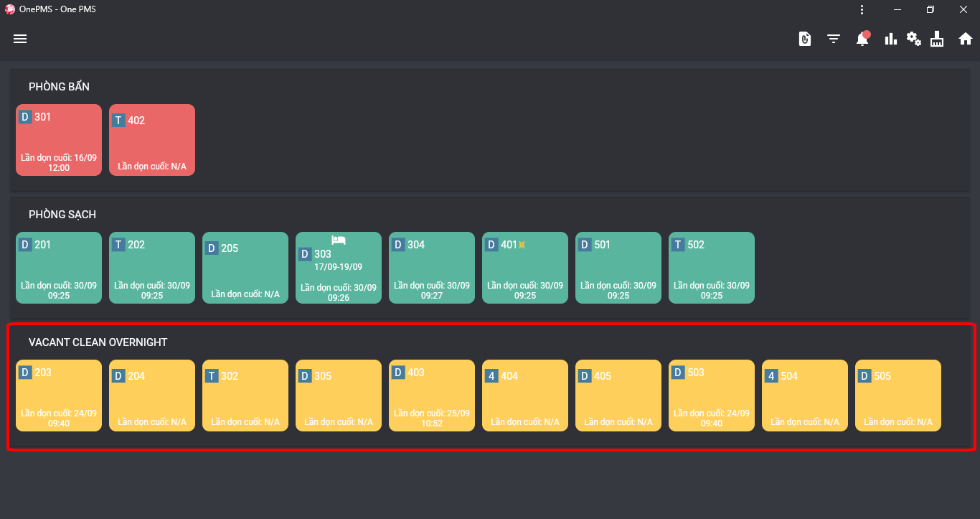Select vacant room 302 card
Viewport: 980px width, 519px height.
245,396
